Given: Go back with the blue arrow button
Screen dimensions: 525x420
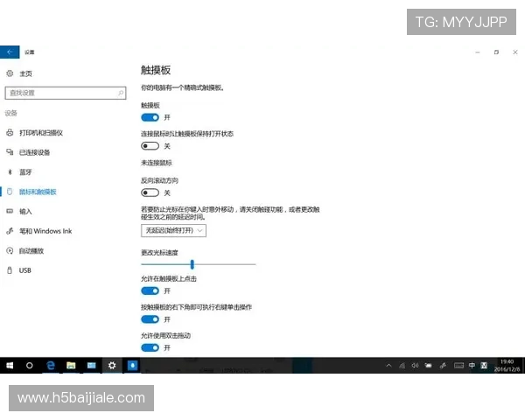Looking at the screenshot, I should (10, 52).
